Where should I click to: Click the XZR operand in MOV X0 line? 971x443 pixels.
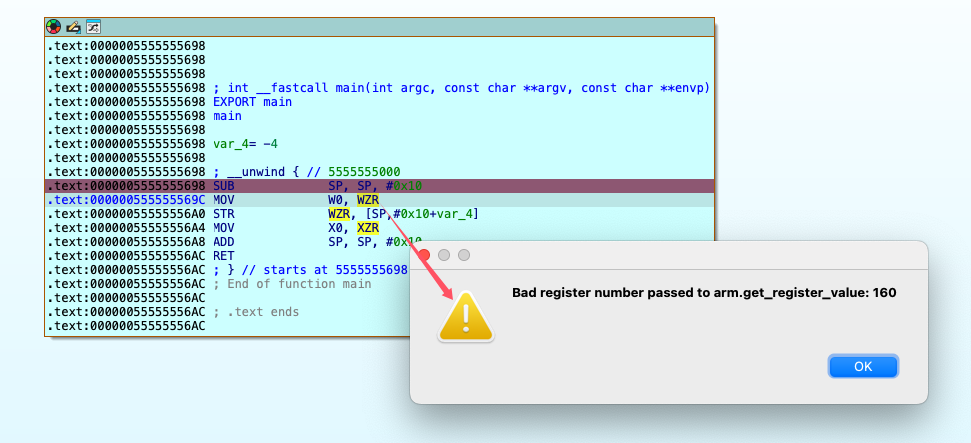pyautogui.click(x=367, y=228)
